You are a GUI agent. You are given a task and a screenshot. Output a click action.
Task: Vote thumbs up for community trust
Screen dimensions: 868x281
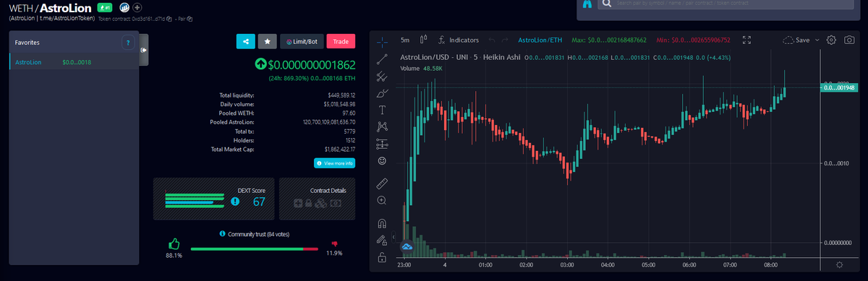[174, 243]
